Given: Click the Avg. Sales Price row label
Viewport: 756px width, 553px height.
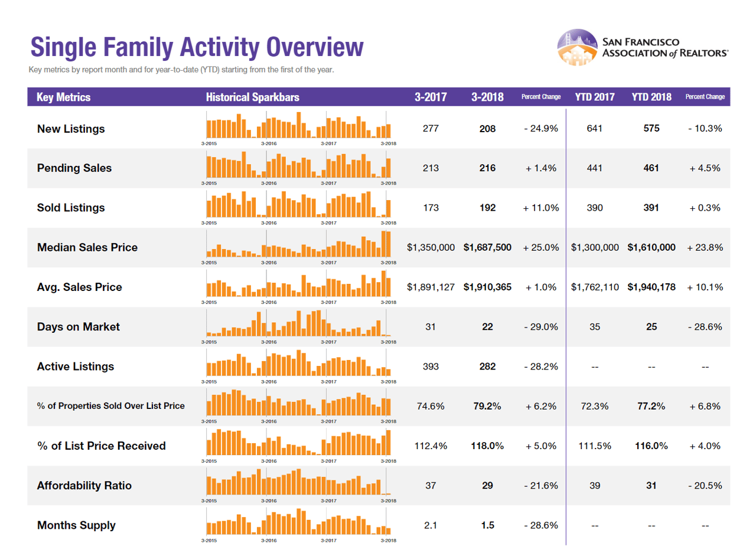Looking at the screenshot, I should coord(79,287).
